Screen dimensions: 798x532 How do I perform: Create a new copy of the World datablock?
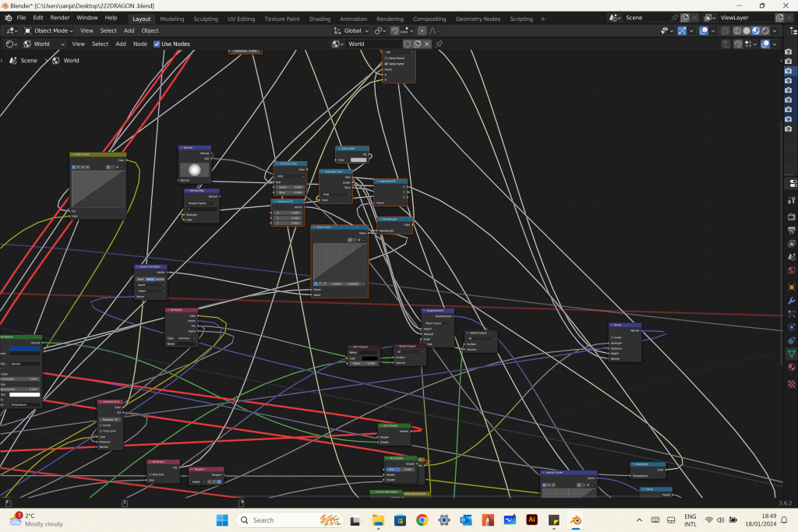click(x=418, y=44)
